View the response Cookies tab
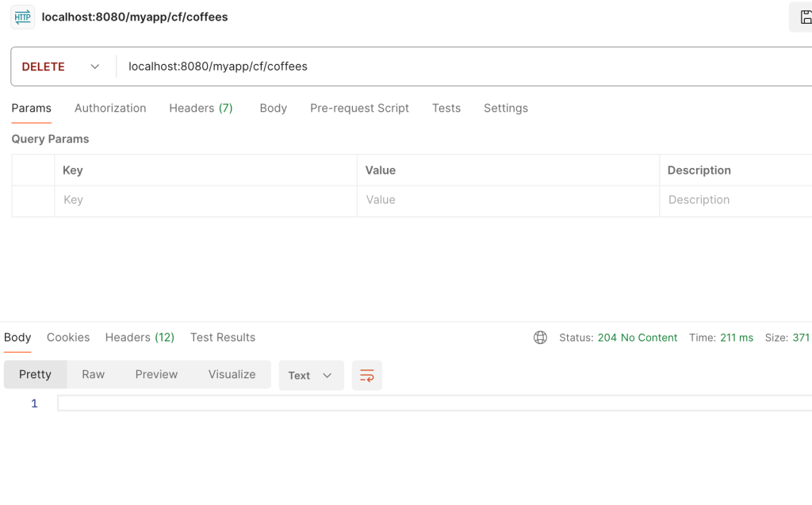812x505 pixels. (x=68, y=338)
